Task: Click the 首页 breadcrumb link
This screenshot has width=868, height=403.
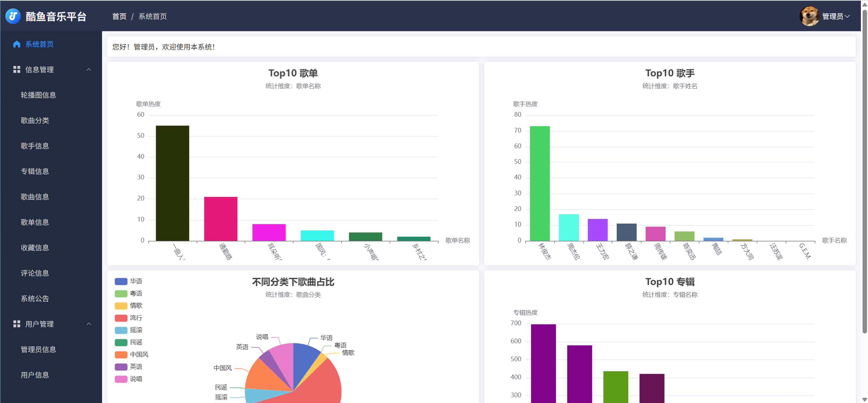Action: click(x=119, y=16)
